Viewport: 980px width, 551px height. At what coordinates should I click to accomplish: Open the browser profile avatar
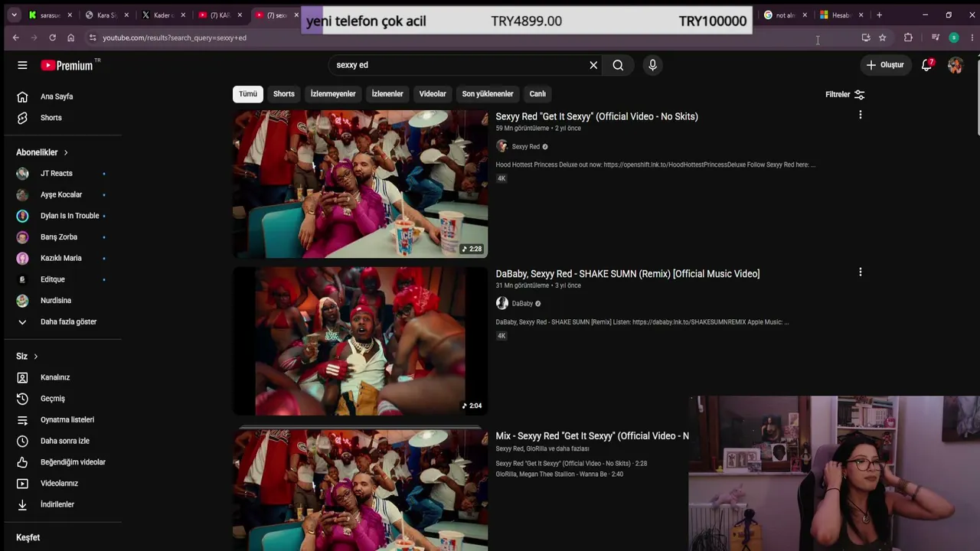pyautogui.click(x=953, y=37)
